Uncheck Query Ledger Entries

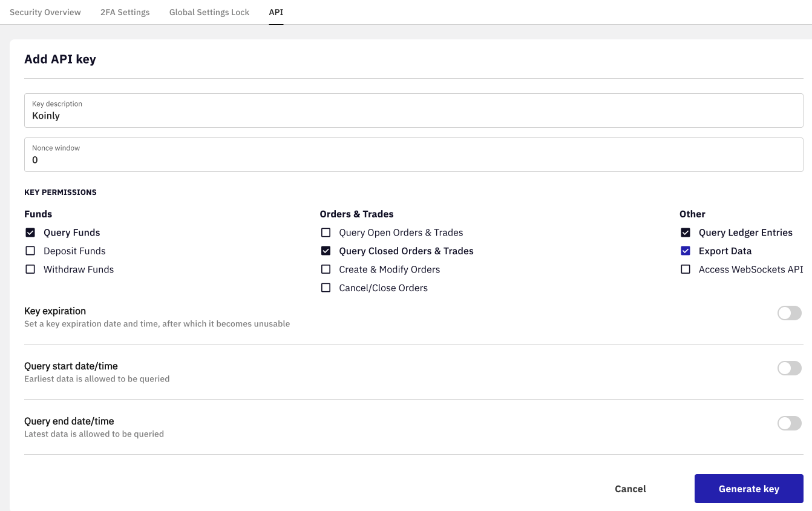coord(686,232)
